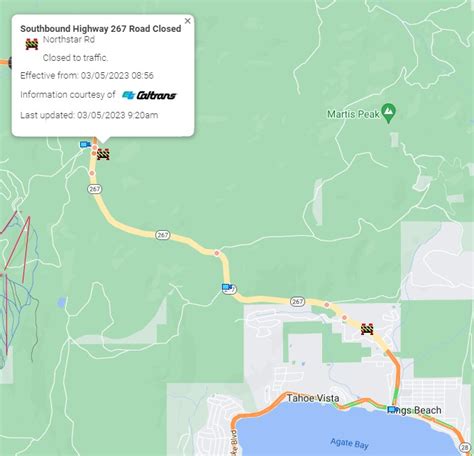Select the road closed barrier marker near Kings Beach
Screen dimensions: 474x456
click(367, 329)
